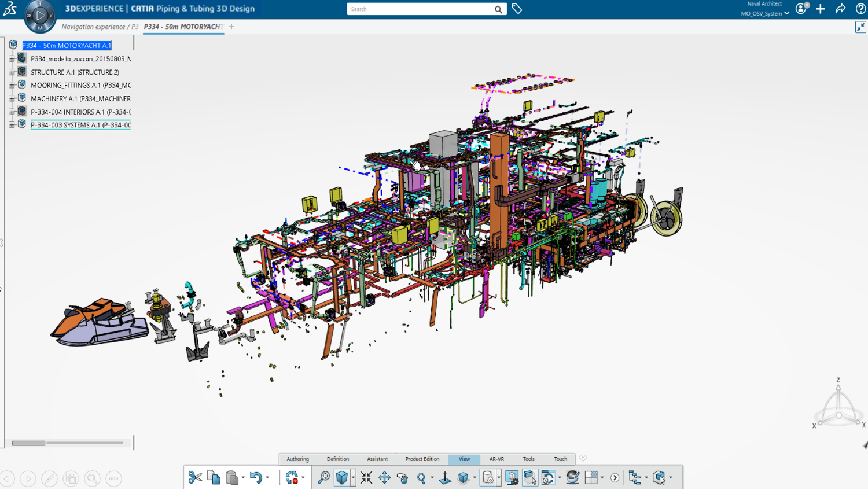Toggle full-screen mode with the corner arrows
Image resolution: width=868 pixels, height=490 pixels.
pos(861,27)
